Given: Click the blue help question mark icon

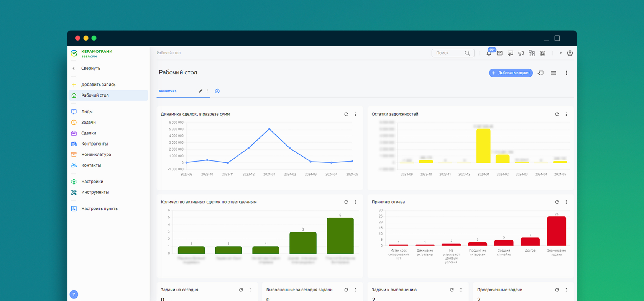Looking at the screenshot, I should point(74,294).
